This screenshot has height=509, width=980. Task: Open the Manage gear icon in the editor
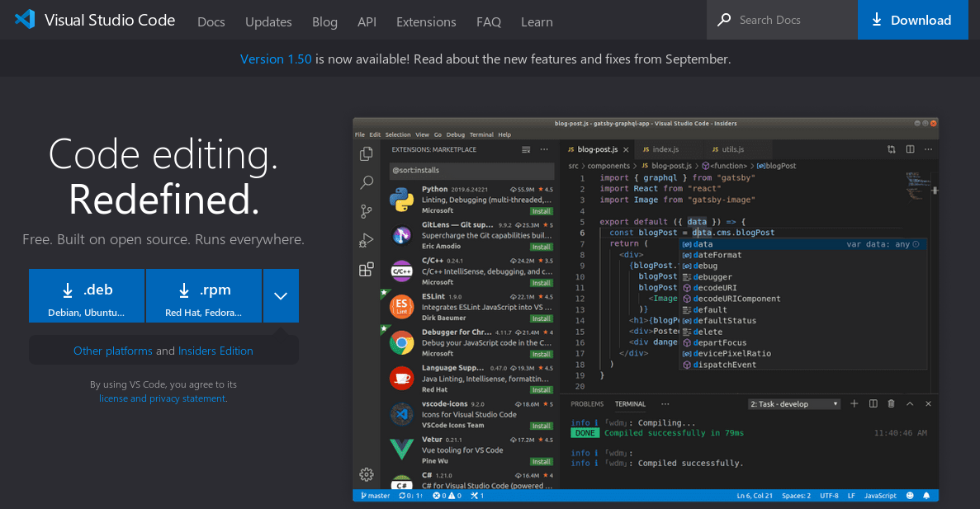pos(367,474)
